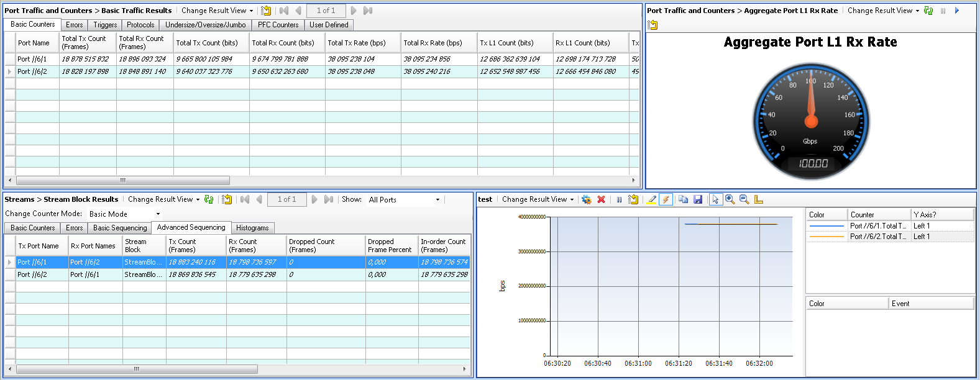Select Port //6/2 row in Basic Traffic Results
Viewport: 980px width, 380px height.
(322, 71)
